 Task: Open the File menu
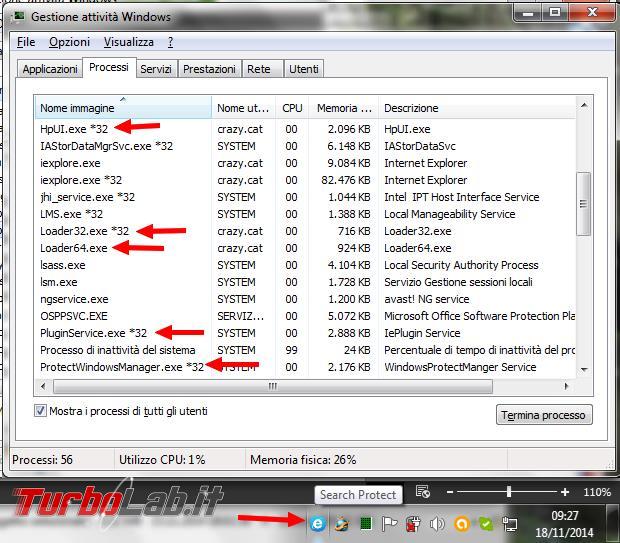click(x=26, y=42)
